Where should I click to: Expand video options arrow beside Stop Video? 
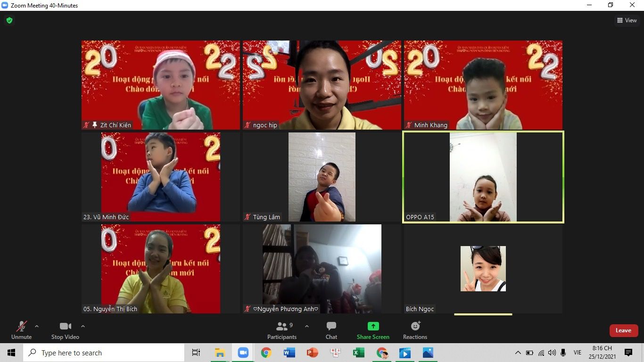click(x=83, y=326)
